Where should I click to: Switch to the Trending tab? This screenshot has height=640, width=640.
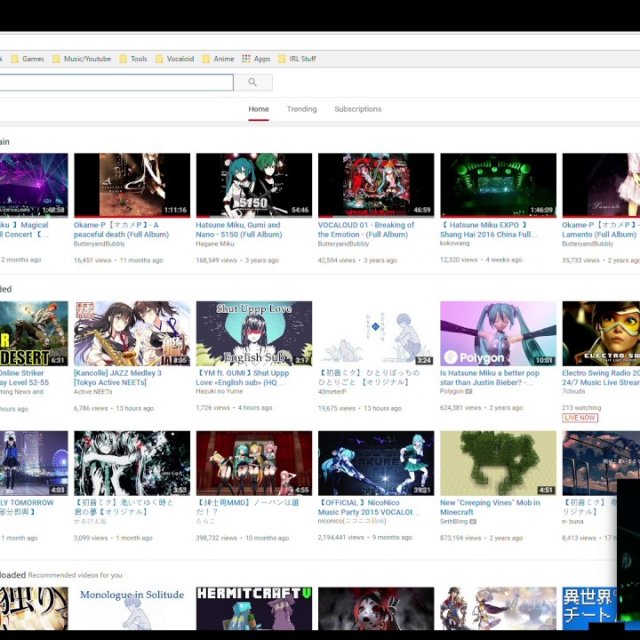click(302, 109)
